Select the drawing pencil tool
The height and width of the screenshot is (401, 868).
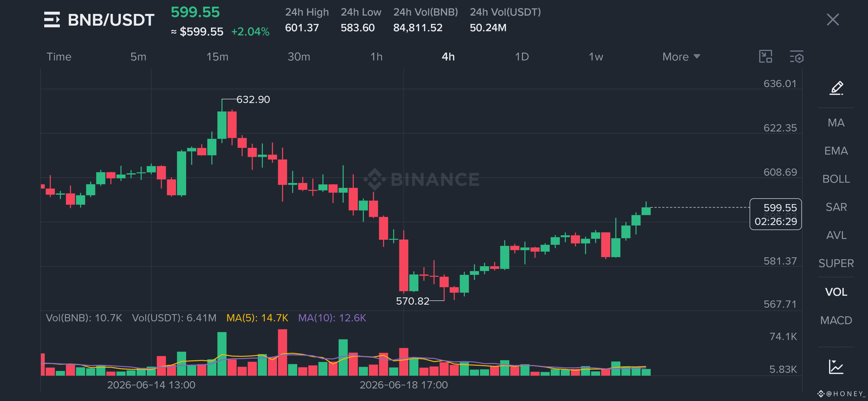point(836,88)
